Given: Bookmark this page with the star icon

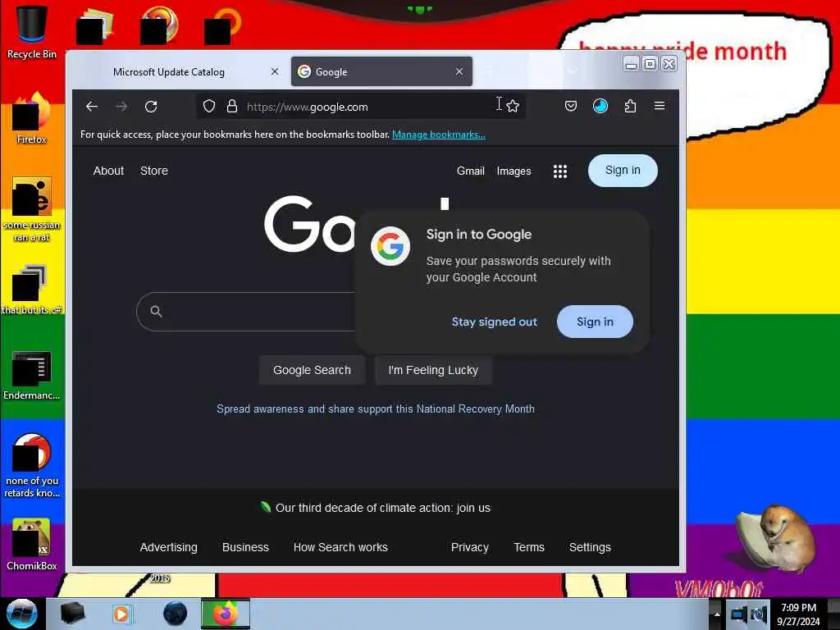Looking at the screenshot, I should click(x=513, y=106).
